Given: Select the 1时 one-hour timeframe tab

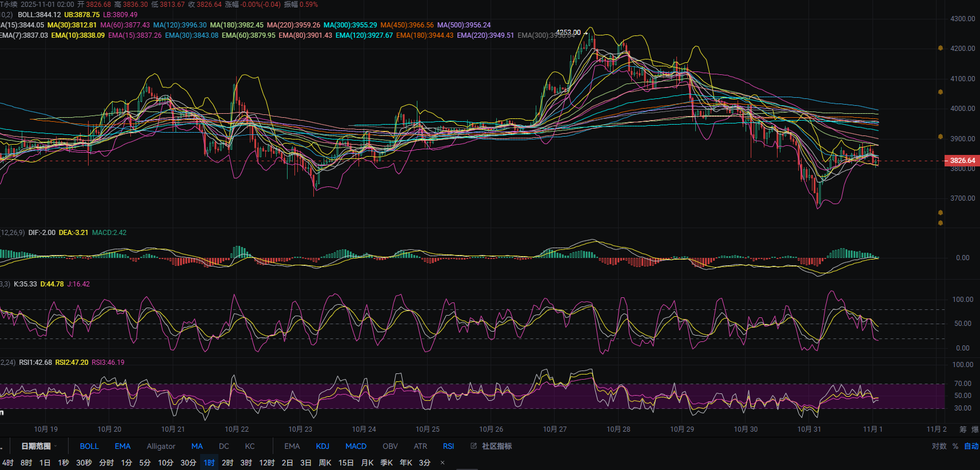Looking at the screenshot, I should click(209, 463).
